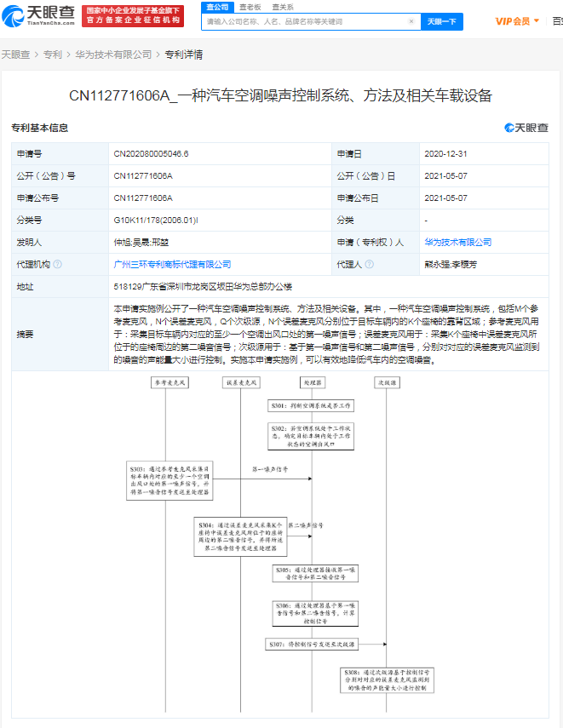
Task: Click the application date 2020-12-31
Action: coord(445,153)
